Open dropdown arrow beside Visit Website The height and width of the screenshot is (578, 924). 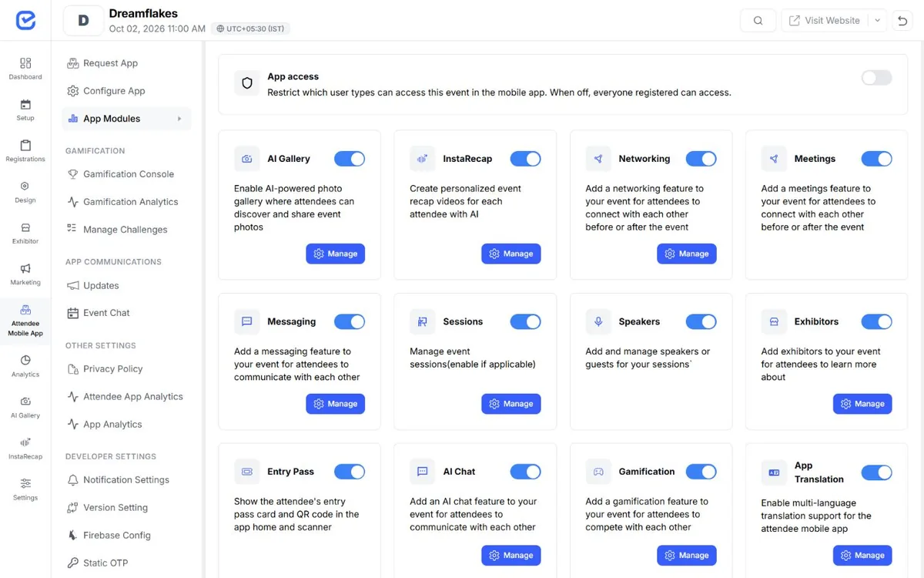(x=877, y=21)
